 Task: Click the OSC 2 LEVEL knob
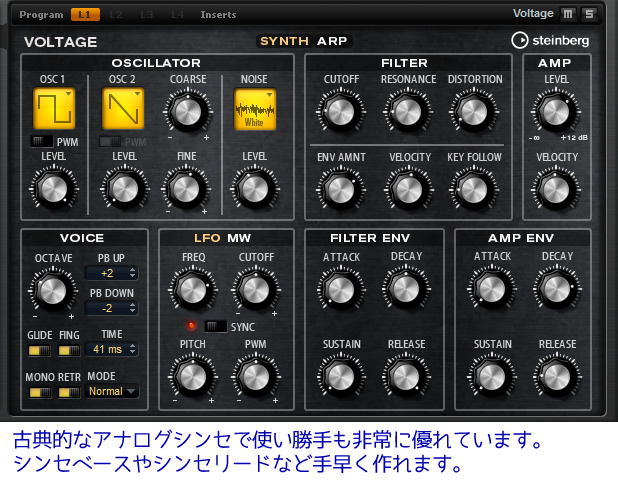125,188
